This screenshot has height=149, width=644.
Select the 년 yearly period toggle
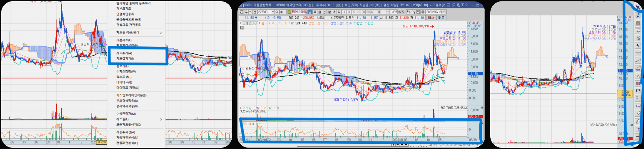point(324,12)
